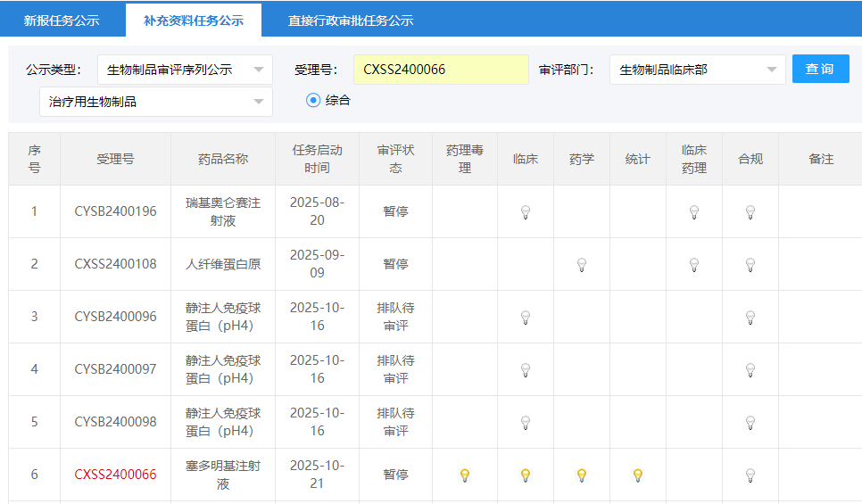Click the 药学 bulb icon for CXSS2400108
Screen dimensions: 862x504
pos(582,265)
